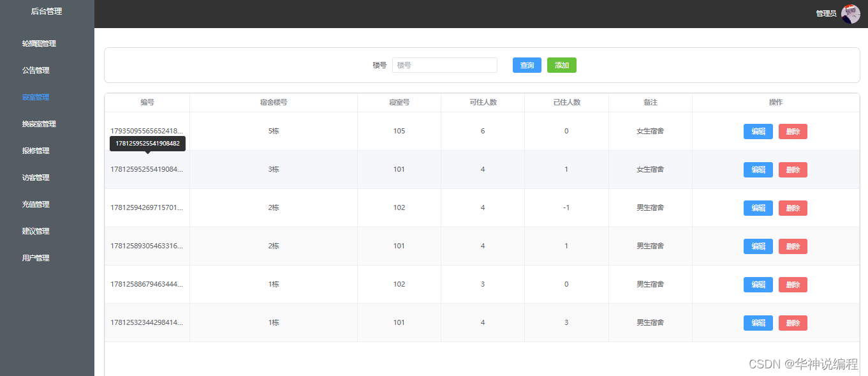Click the ID cell starting 17812589305463316
The width and height of the screenshot is (868, 376).
(147, 246)
